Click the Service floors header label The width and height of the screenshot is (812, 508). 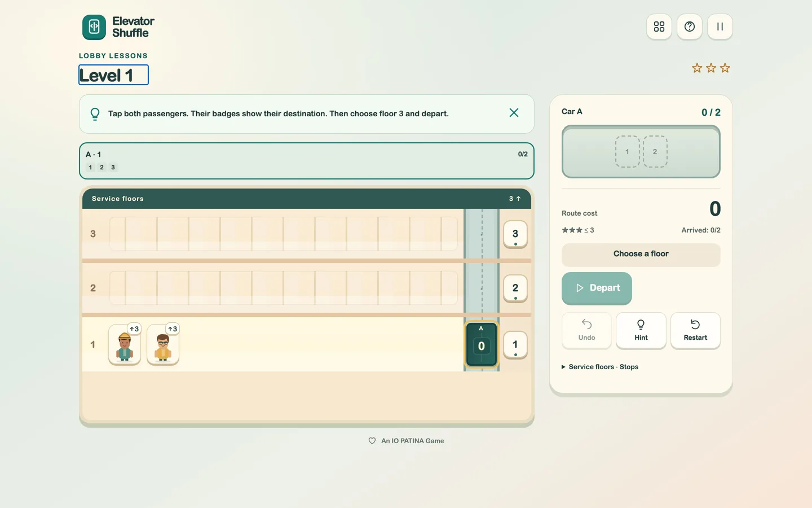(x=118, y=199)
